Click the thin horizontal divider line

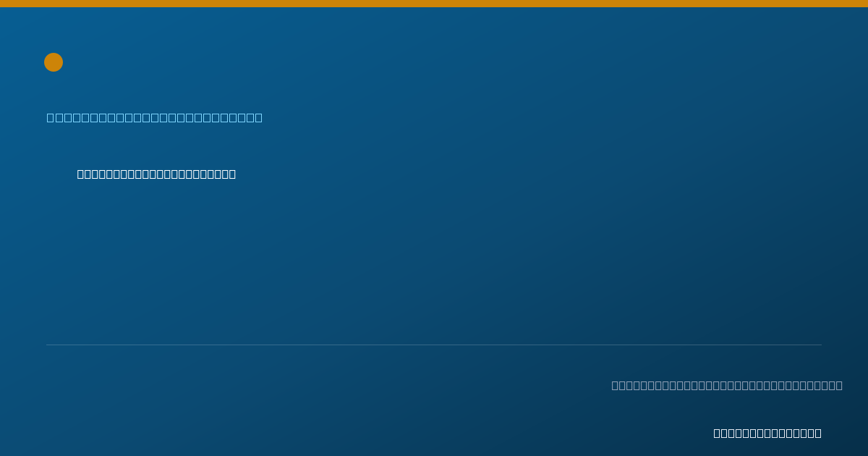pos(434,345)
